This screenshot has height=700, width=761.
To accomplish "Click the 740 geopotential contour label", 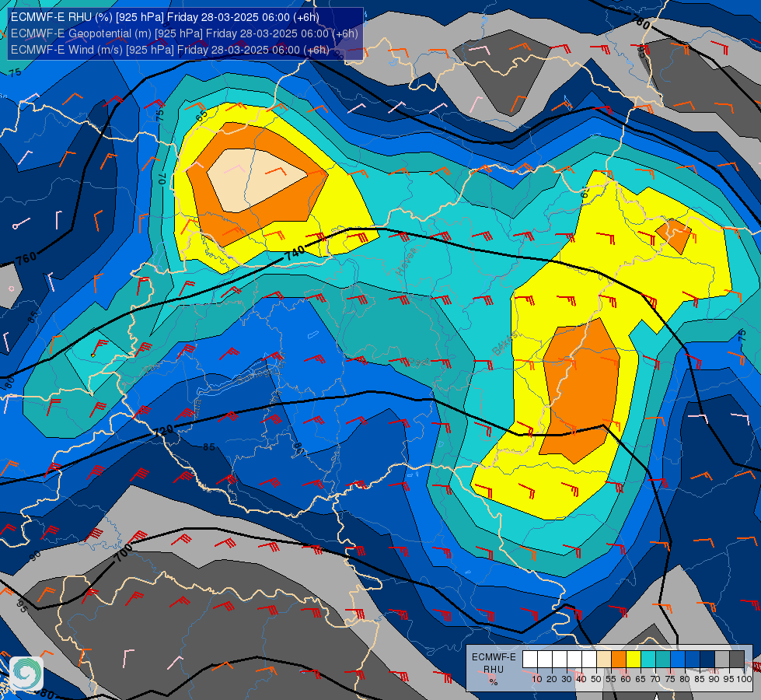I will coord(295,253).
